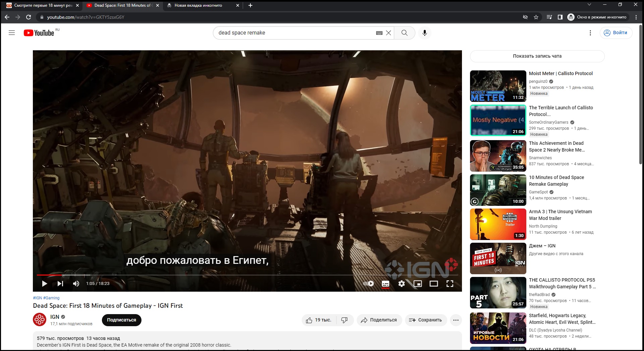The image size is (644, 351).
Task: Toggle autoplay switch in player
Action: [x=368, y=284]
